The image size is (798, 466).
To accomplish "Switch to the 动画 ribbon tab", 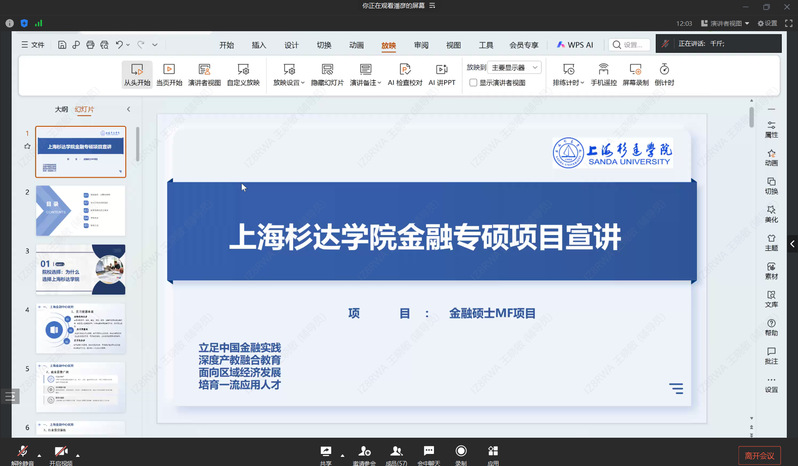I will (x=356, y=45).
